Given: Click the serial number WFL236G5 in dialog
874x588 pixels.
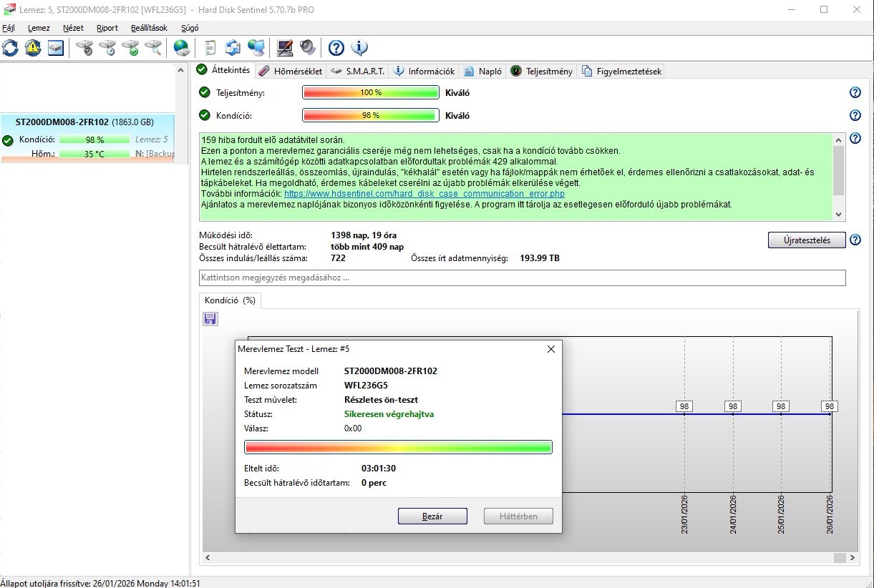Looking at the screenshot, I should pyautogui.click(x=366, y=386).
